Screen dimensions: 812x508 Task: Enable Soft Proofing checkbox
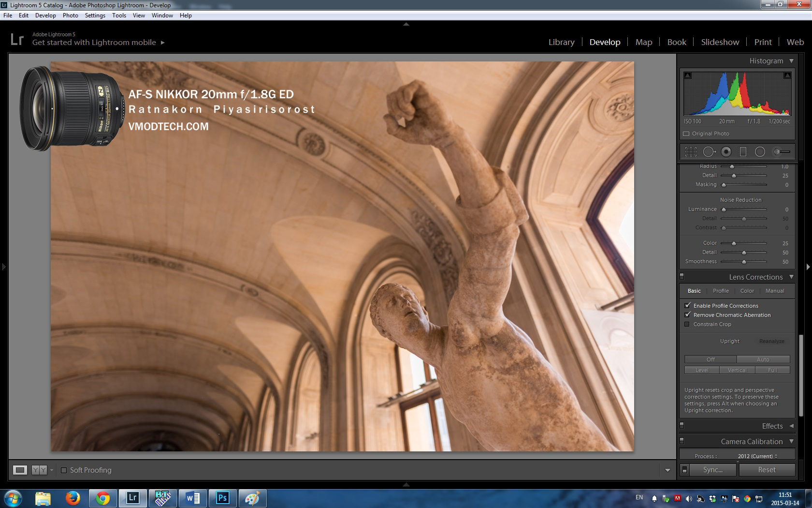[x=64, y=470]
